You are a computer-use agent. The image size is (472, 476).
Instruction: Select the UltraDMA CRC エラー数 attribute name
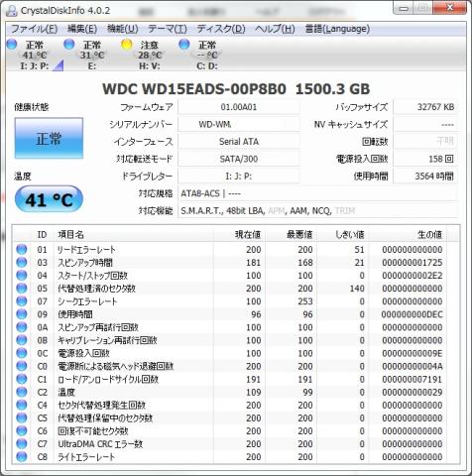(100, 444)
